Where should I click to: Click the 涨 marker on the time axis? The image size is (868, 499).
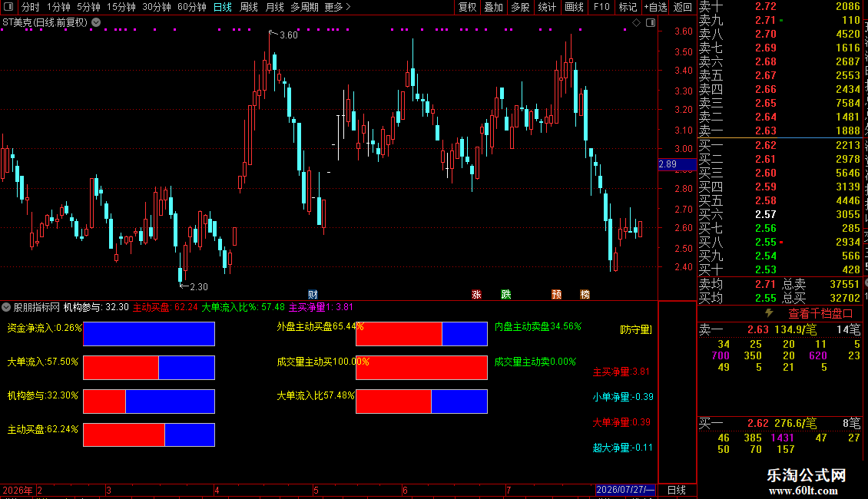pos(476,294)
